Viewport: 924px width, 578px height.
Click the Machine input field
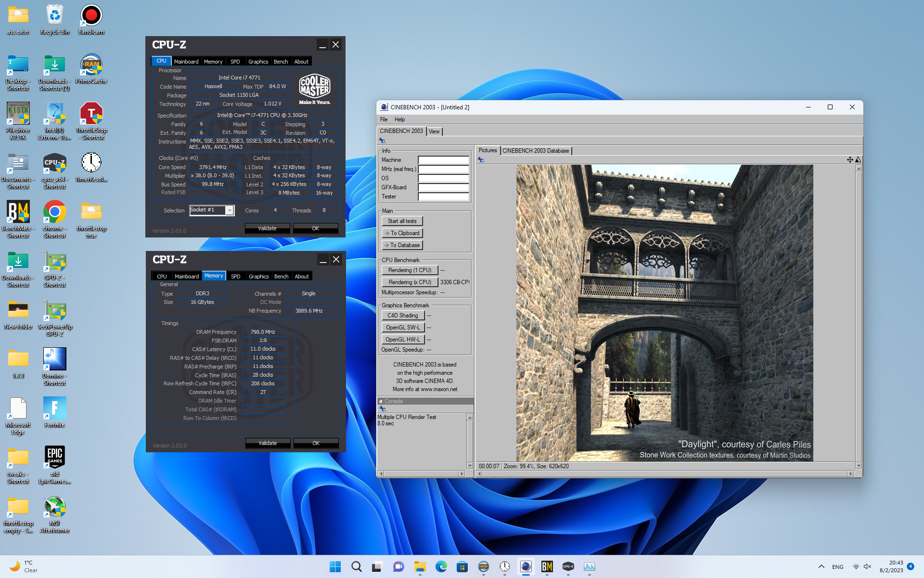443,160
